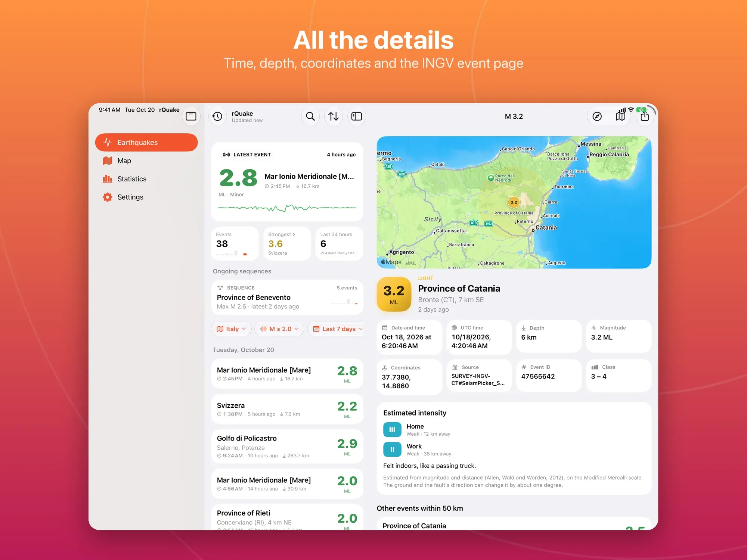Open the M ≥ 2.0 magnitude filter

coord(279,329)
